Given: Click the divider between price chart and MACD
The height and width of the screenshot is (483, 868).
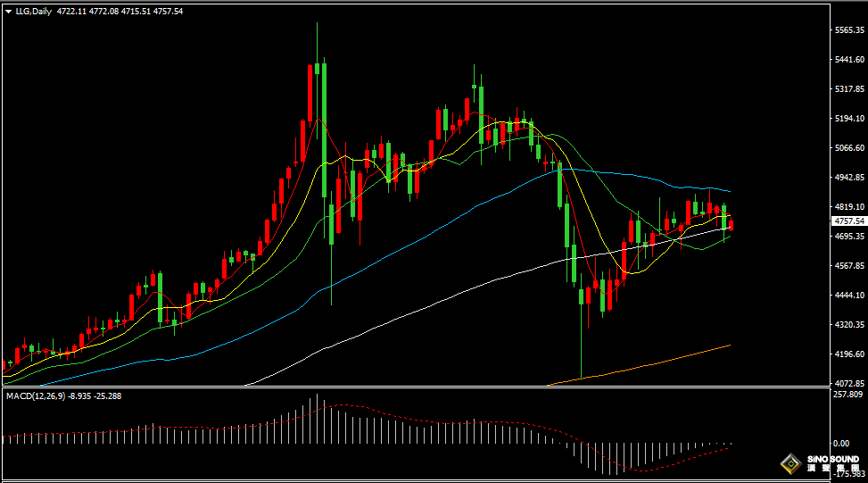Looking at the screenshot, I should coord(417,387).
